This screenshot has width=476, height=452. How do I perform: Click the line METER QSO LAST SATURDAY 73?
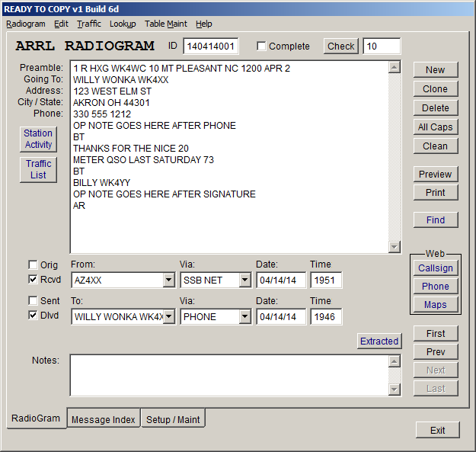coord(144,160)
